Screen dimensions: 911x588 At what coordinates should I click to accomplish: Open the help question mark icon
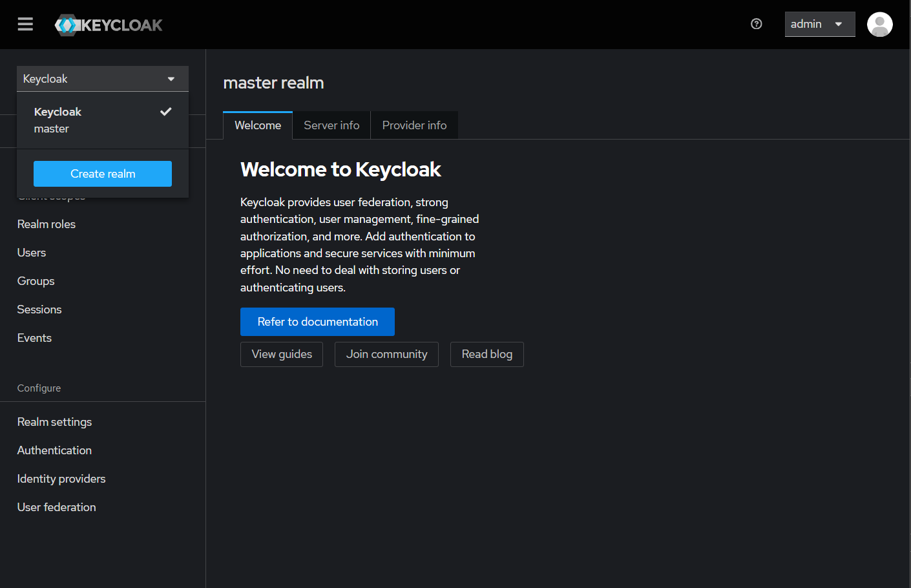click(x=756, y=24)
